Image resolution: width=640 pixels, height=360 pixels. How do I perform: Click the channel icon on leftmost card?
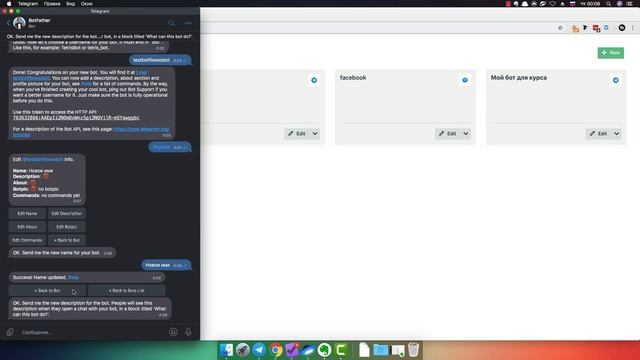[314, 80]
